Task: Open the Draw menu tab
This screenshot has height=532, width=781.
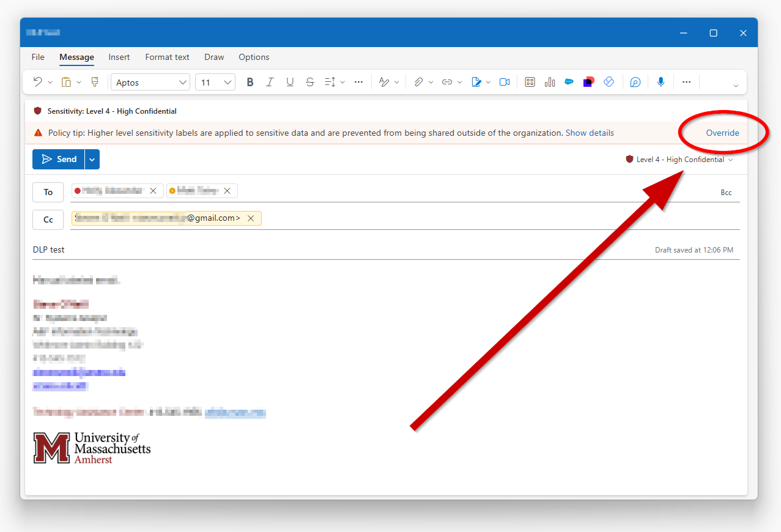Action: click(x=213, y=57)
